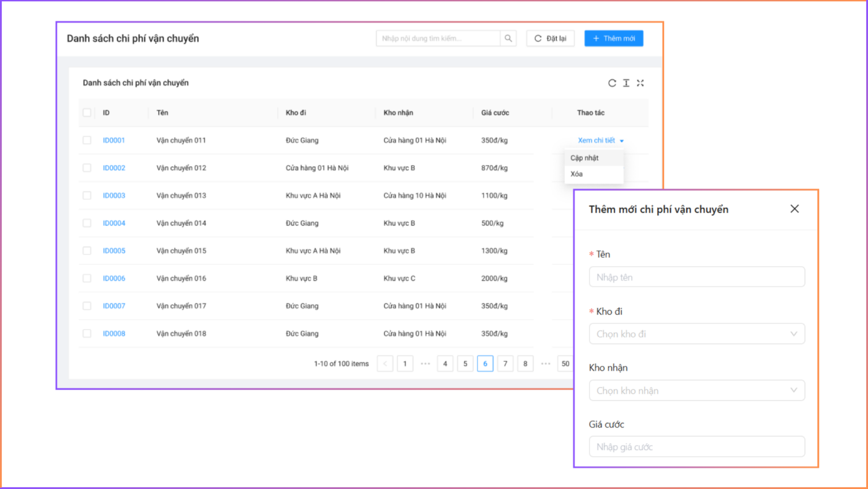This screenshot has height=489, width=868.
Task: Open the ID0008 link
Action: (114, 334)
